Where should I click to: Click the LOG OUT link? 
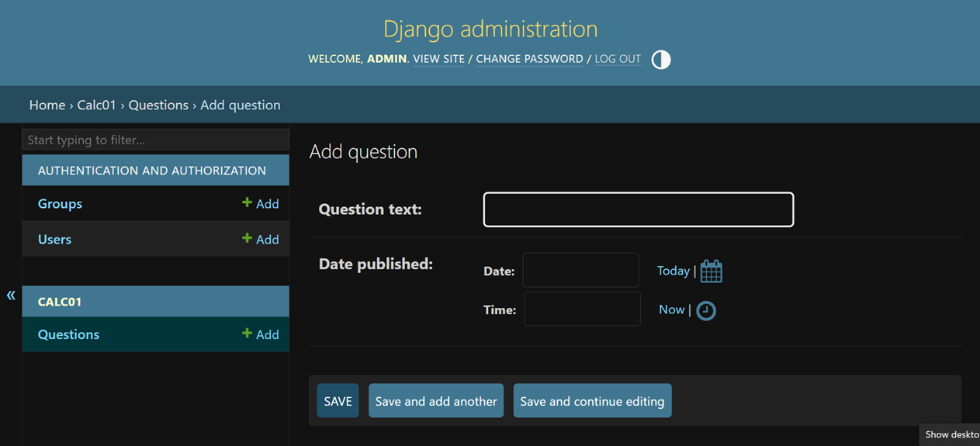point(618,59)
